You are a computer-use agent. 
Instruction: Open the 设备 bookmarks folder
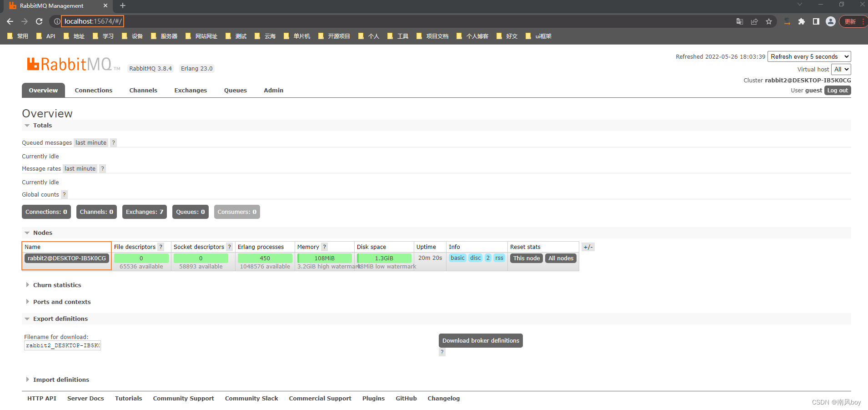(x=132, y=36)
